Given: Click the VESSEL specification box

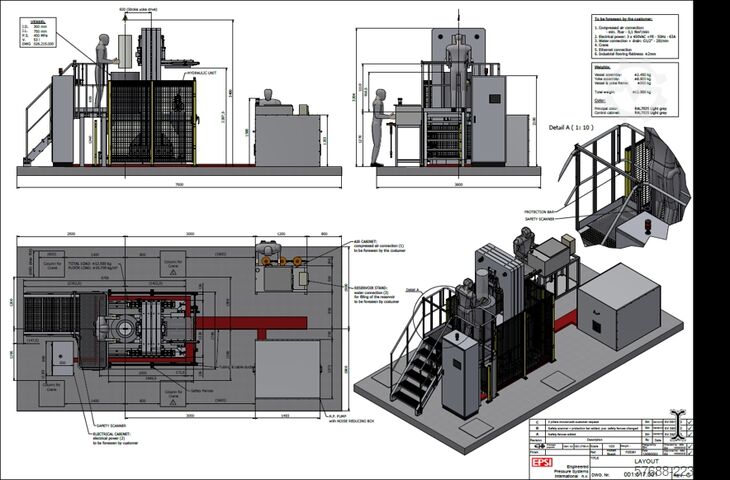Looking at the screenshot, I should pos(38,32).
